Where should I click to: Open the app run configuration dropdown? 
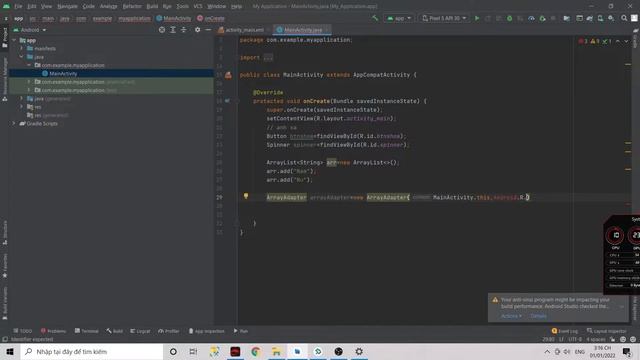coord(399,18)
